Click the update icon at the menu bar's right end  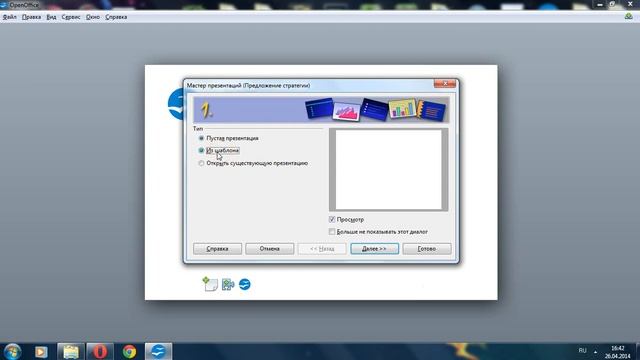point(629,16)
